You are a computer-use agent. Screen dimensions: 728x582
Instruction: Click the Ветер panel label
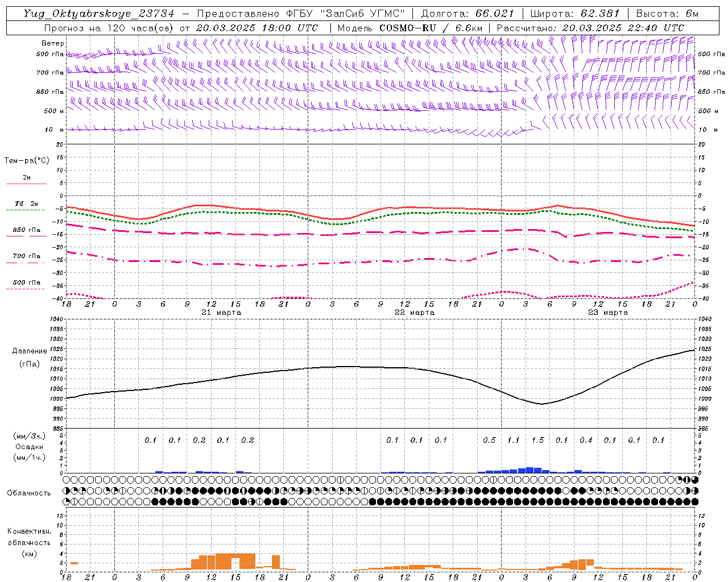pyautogui.click(x=53, y=43)
